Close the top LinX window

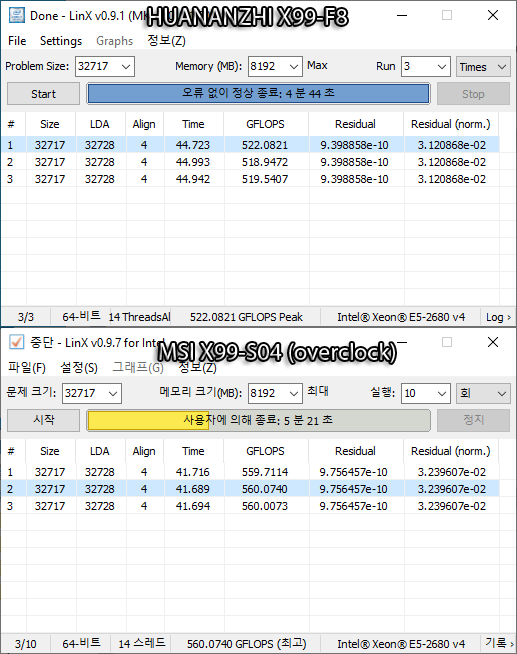(x=493, y=15)
